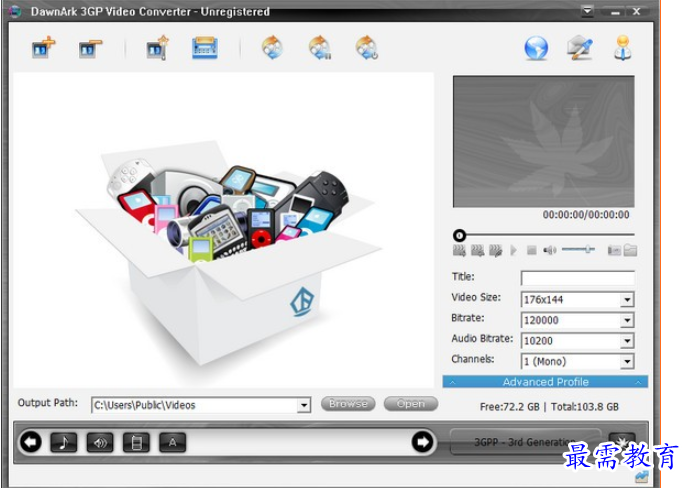The height and width of the screenshot is (488, 687).
Task: Select the letter A category icon
Action: tap(172, 442)
